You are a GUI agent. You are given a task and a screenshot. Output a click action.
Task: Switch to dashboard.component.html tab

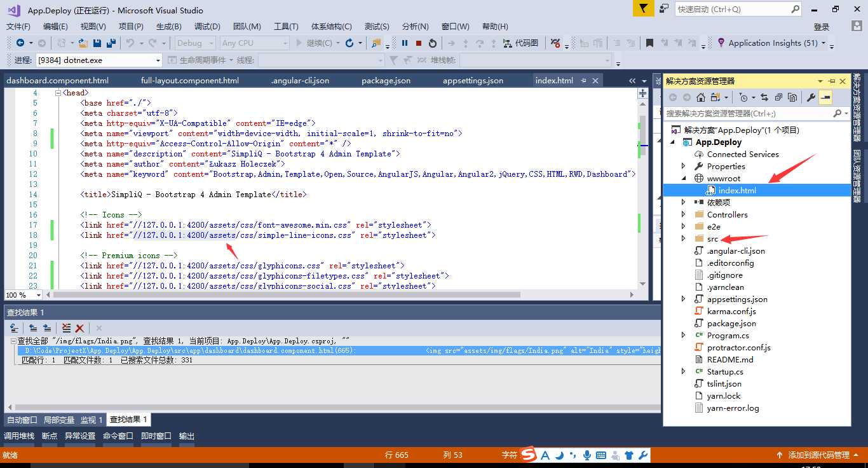coord(58,81)
